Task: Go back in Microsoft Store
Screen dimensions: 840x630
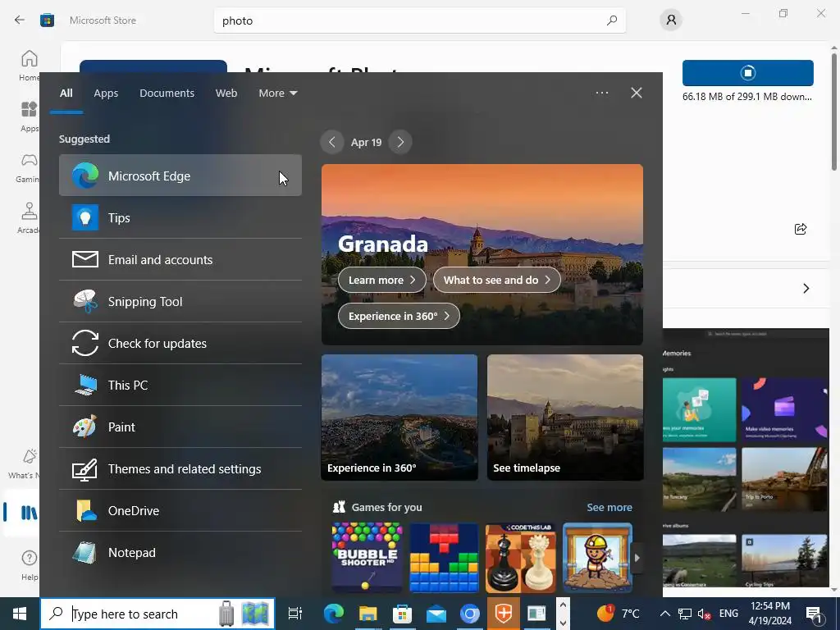Action: (x=20, y=21)
